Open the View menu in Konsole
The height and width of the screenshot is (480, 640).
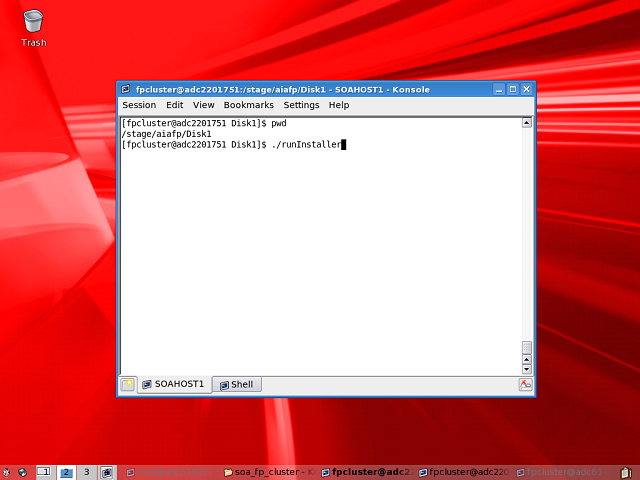[203, 105]
